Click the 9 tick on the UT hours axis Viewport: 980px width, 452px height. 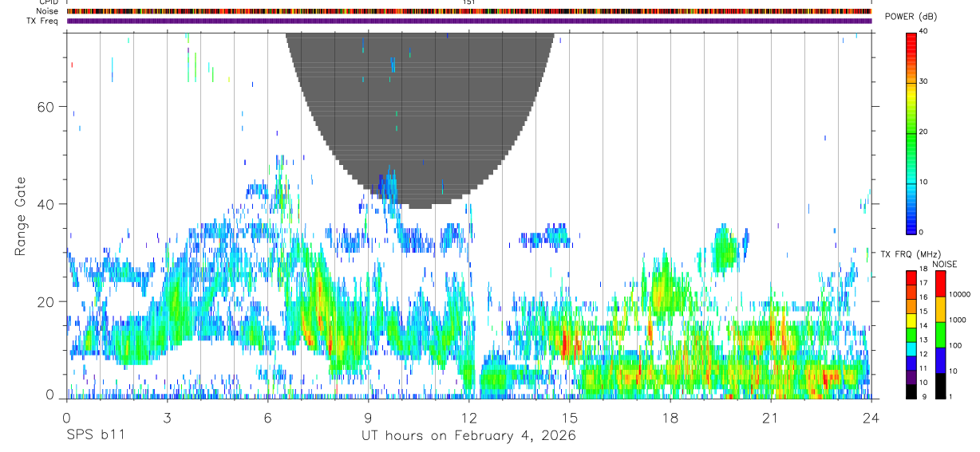pyautogui.click(x=368, y=418)
